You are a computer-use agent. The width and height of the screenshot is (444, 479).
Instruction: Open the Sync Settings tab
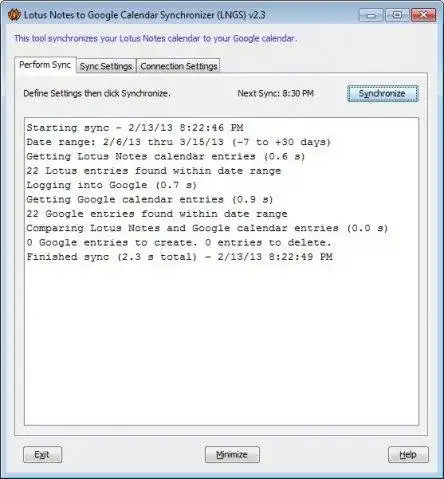[x=106, y=66]
